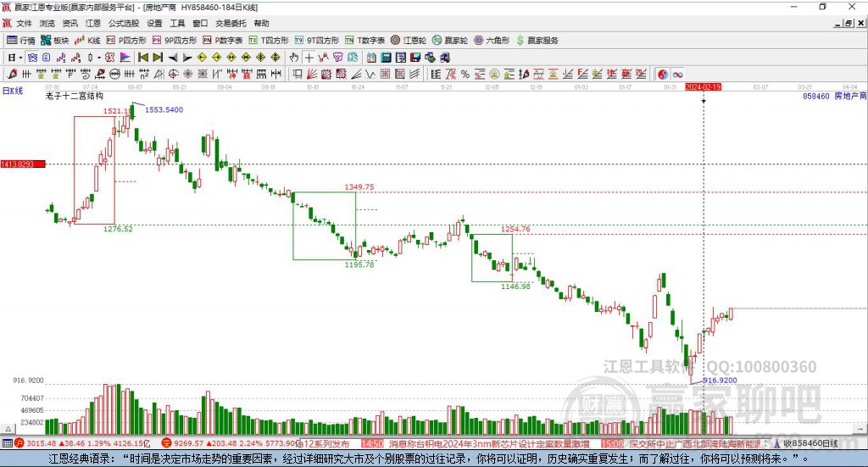Select the gold circled 金 tool icon
This screenshot has height=467, width=868.
pyautogui.click(x=494, y=74)
